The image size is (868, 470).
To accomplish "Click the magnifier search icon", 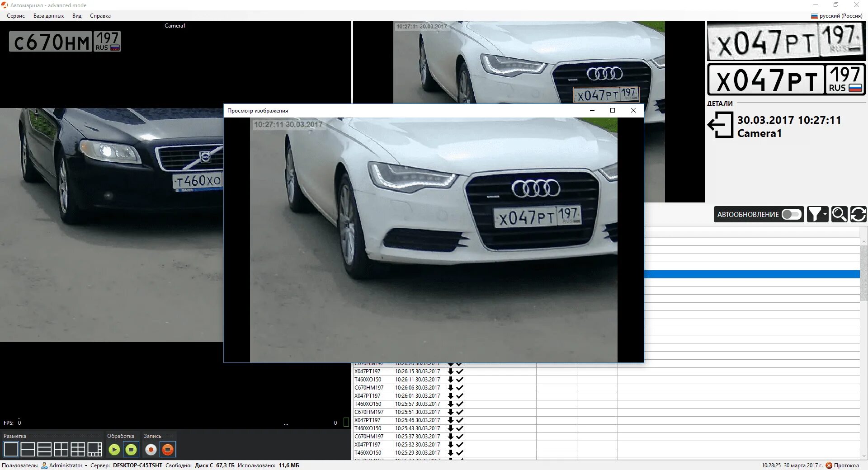I will tap(839, 214).
